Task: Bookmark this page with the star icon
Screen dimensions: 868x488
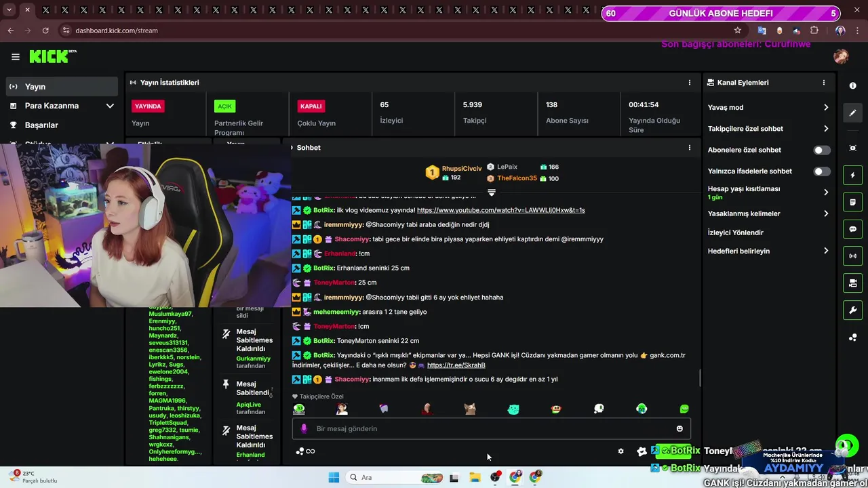Action: point(737,30)
